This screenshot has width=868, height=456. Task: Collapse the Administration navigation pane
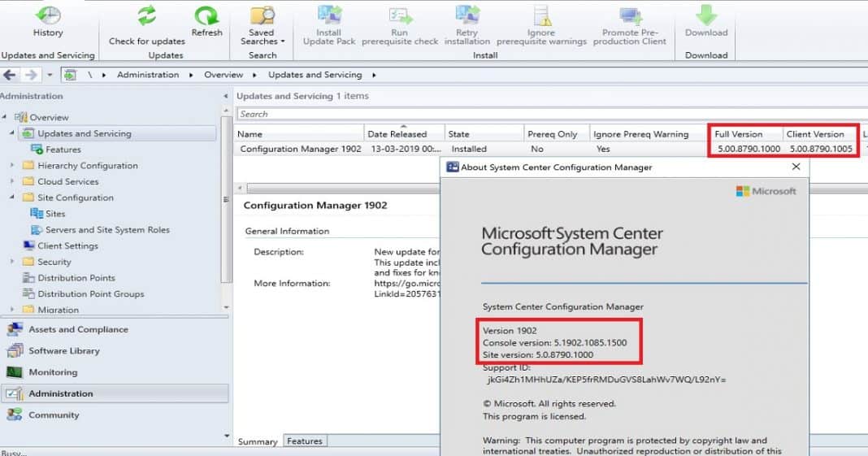225,96
